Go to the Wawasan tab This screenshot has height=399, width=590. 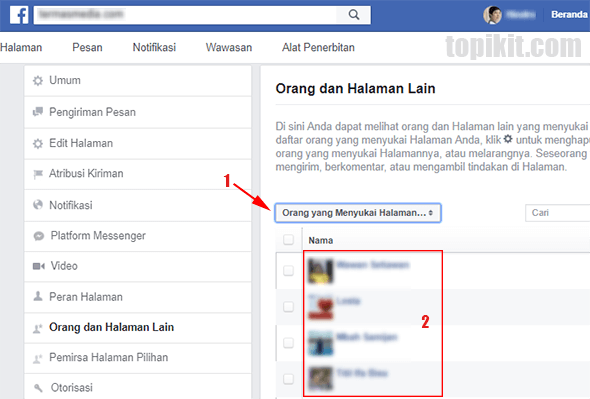(x=229, y=47)
